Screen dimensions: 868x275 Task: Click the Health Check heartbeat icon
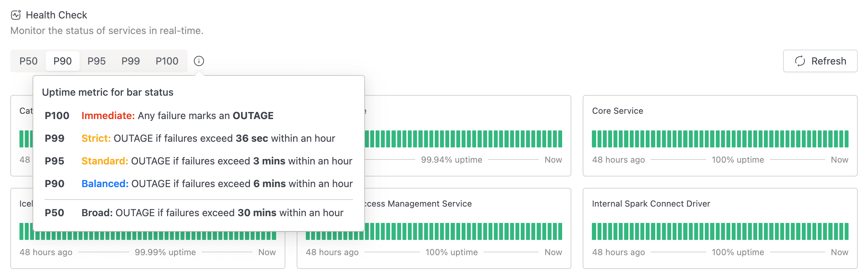point(16,15)
